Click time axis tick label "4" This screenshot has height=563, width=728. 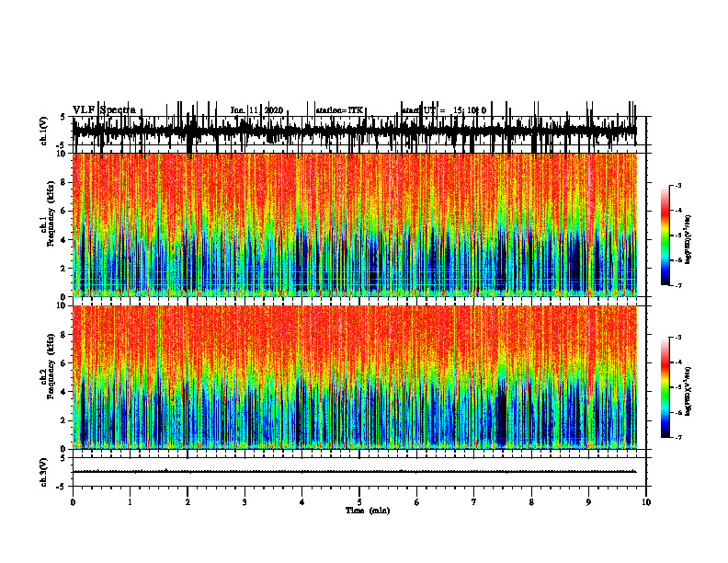coord(302,502)
